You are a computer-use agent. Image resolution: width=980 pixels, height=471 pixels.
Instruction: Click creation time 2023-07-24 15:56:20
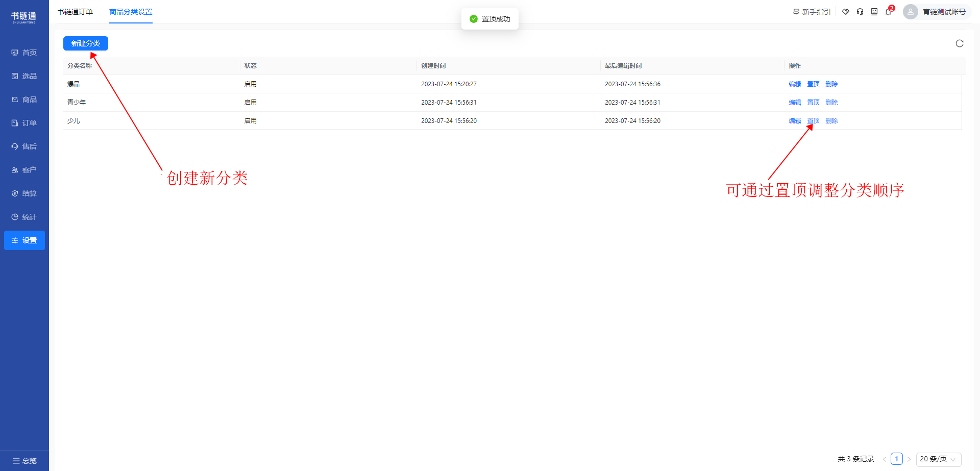pyautogui.click(x=449, y=121)
